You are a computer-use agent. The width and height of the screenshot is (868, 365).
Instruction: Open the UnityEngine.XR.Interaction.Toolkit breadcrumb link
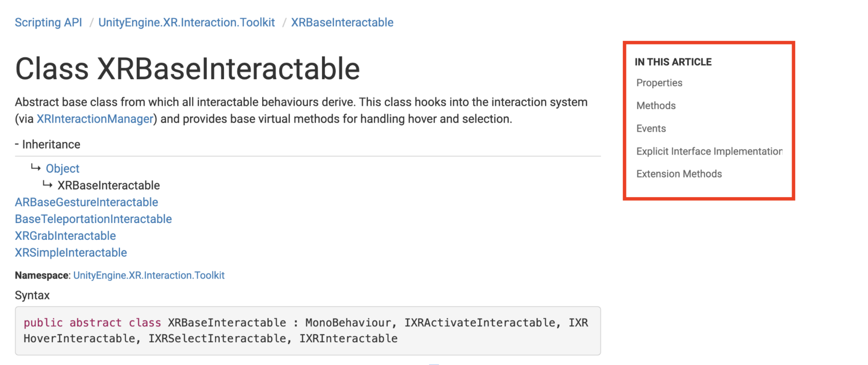click(x=186, y=22)
